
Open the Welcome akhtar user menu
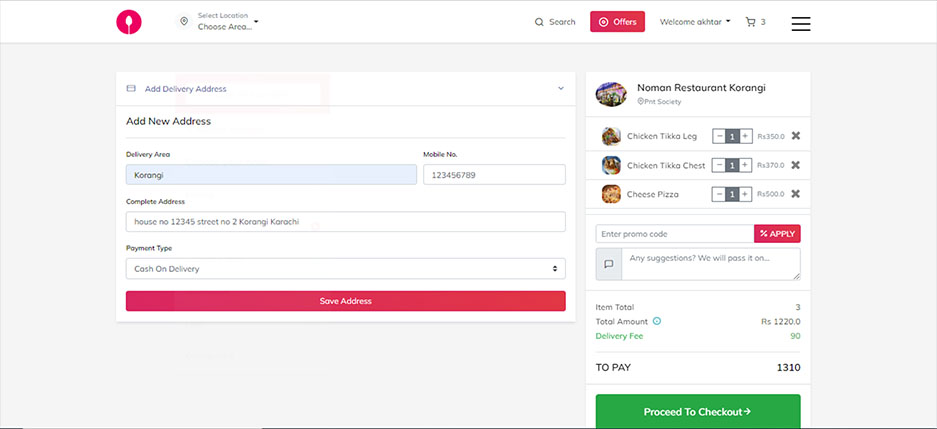pyautogui.click(x=695, y=22)
